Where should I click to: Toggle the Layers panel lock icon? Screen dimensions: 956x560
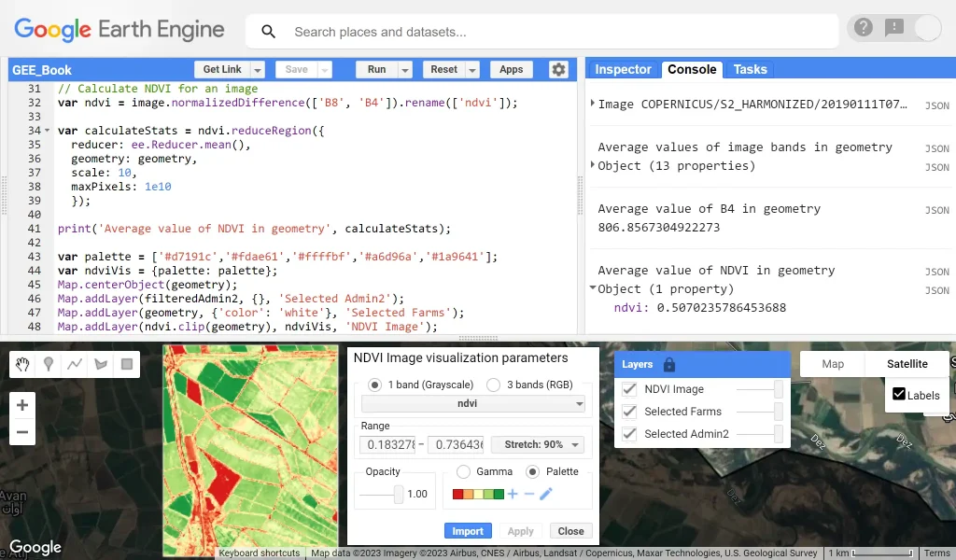(x=668, y=364)
